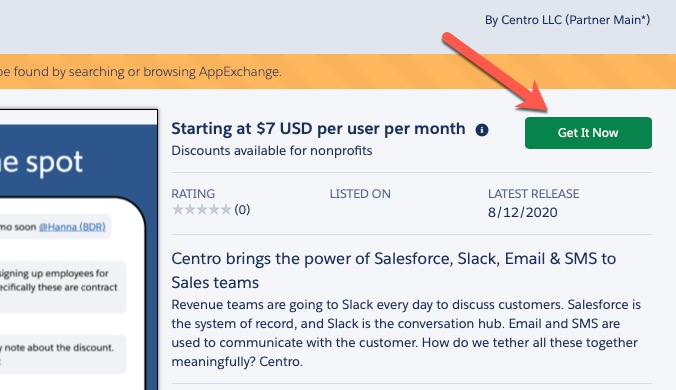This screenshot has width=676, height=390.
Task: Click the @Hanna (BDR) mention link
Action: click(72, 227)
